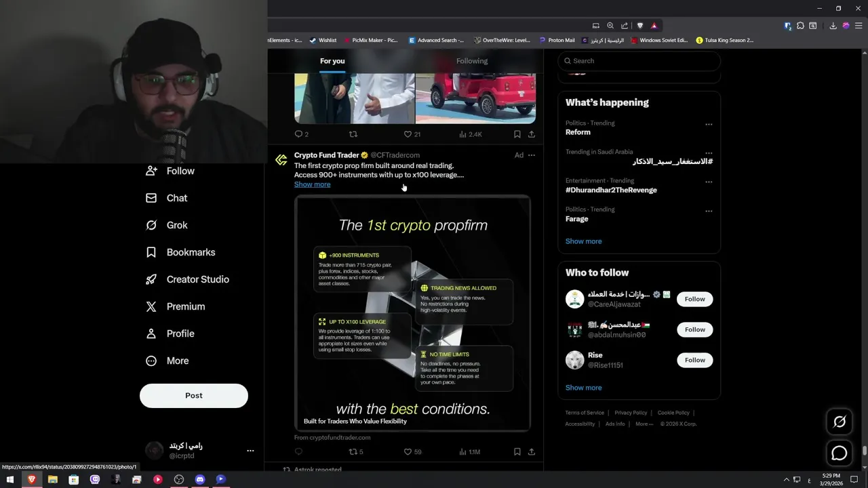Open the Discord taskbar app

(200, 479)
